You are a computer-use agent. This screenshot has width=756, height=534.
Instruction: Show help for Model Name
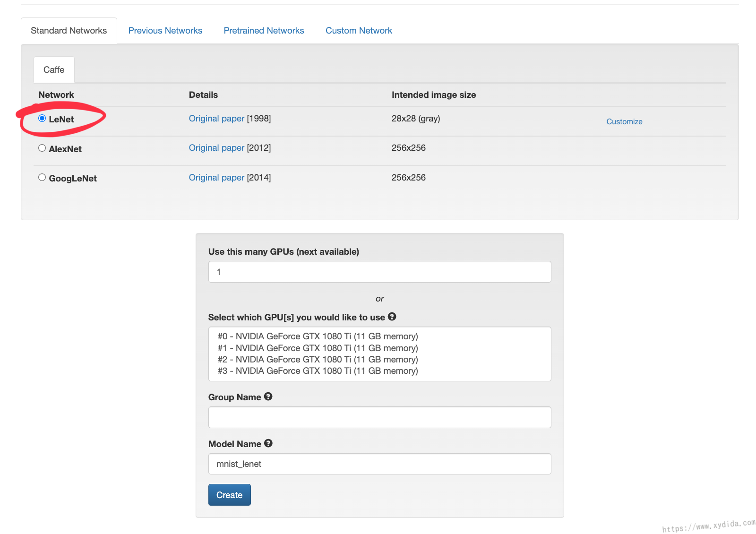[x=268, y=443]
